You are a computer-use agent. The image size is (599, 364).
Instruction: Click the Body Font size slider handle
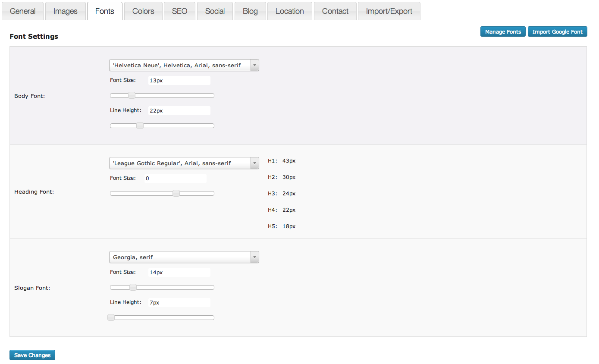tap(132, 96)
